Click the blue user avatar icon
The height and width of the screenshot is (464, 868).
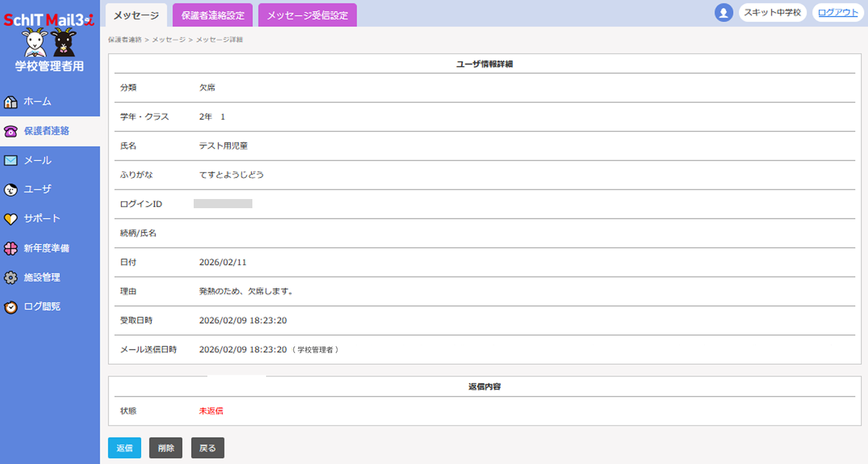tap(723, 12)
